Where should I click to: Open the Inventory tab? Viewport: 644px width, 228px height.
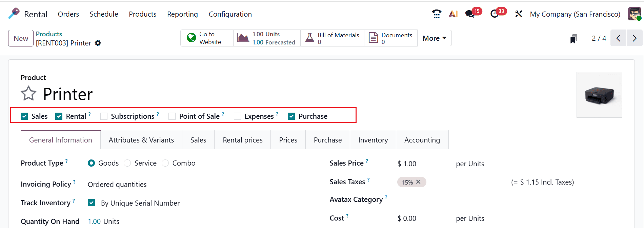pyautogui.click(x=373, y=140)
